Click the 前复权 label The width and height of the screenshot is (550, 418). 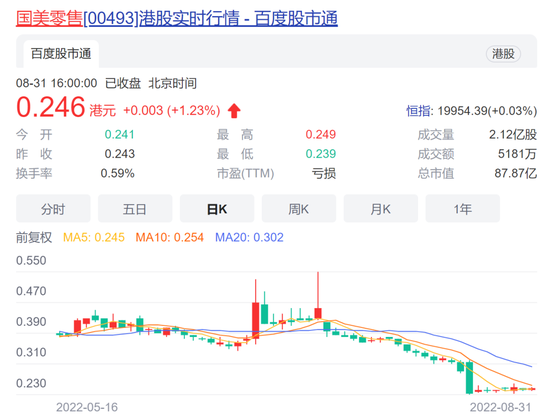34,237
